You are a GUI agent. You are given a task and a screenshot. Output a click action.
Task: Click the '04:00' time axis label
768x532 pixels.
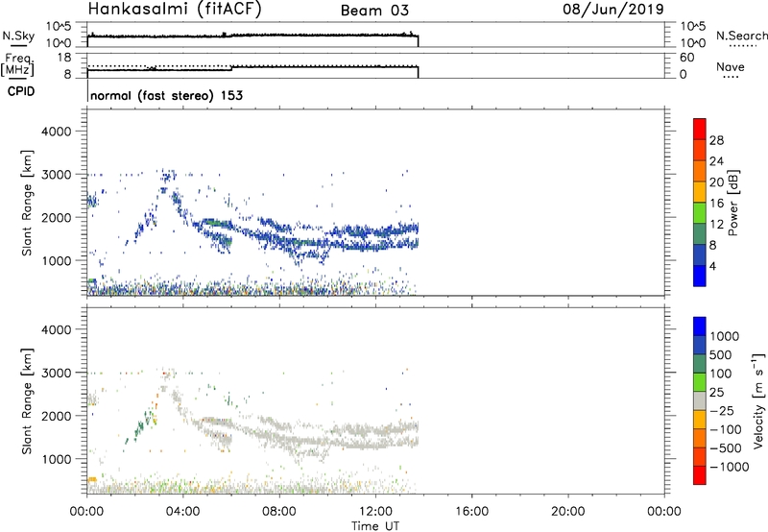(x=183, y=512)
